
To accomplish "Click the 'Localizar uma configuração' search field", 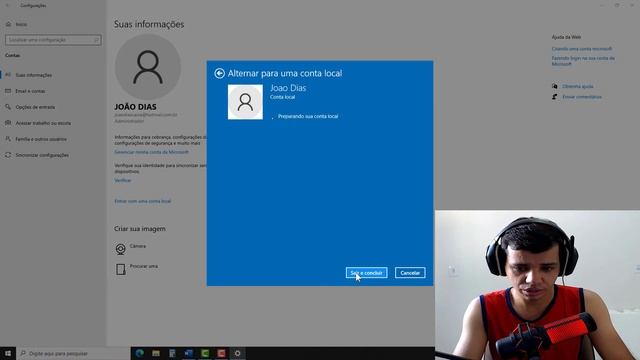I will (53, 40).
